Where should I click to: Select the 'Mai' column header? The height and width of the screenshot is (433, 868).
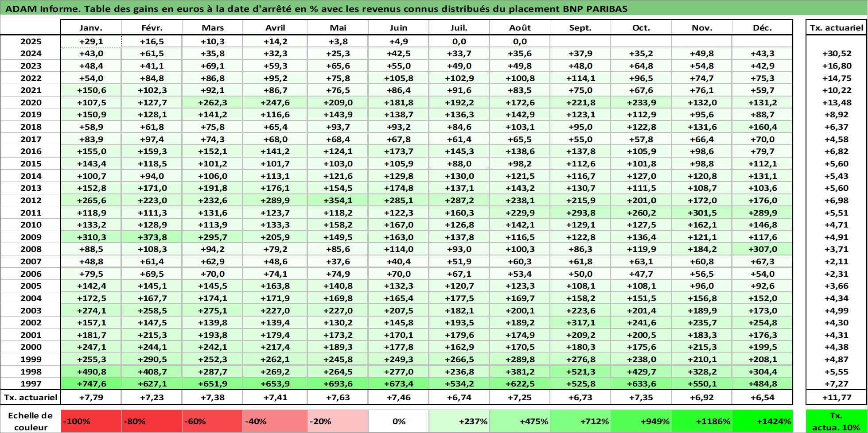[338, 27]
